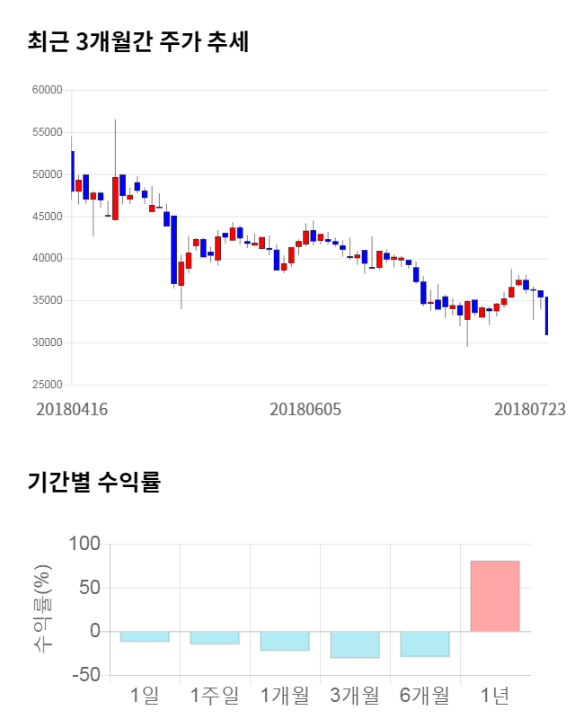Click the 1주일 return bar
This screenshot has width=575, height=728.
pos(215,637)
